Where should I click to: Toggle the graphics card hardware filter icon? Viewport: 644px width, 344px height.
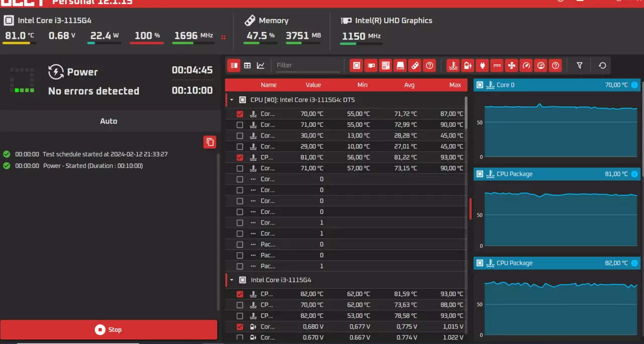pos(371,65)
